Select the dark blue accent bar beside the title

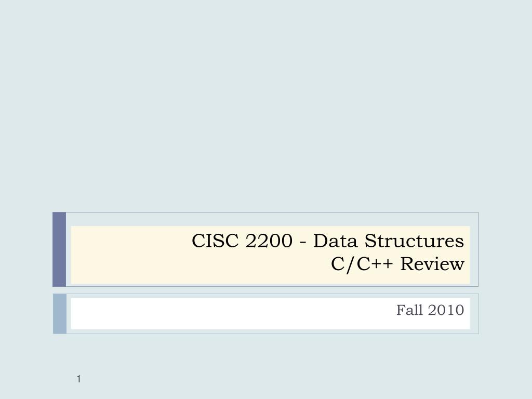coord(59,249)
